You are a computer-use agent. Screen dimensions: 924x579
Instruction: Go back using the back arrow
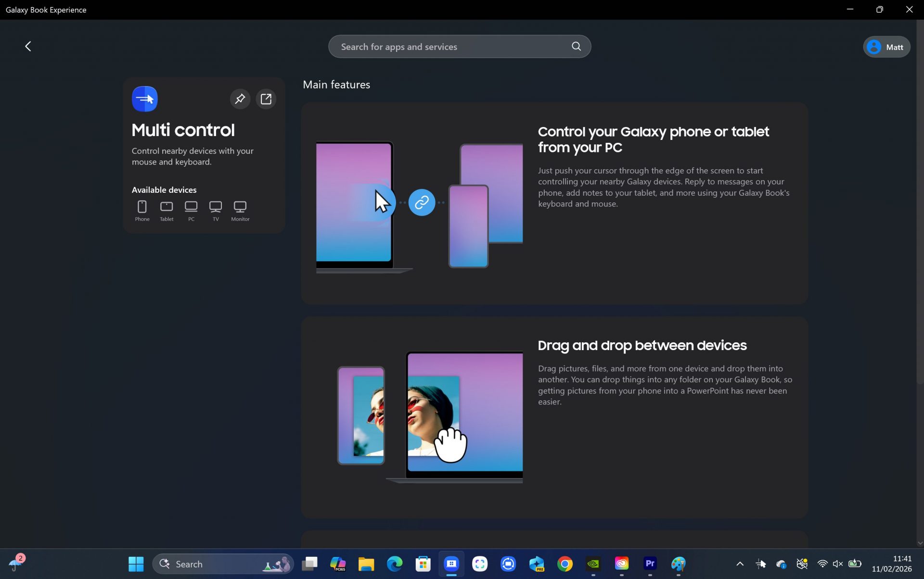pos(28,46)
